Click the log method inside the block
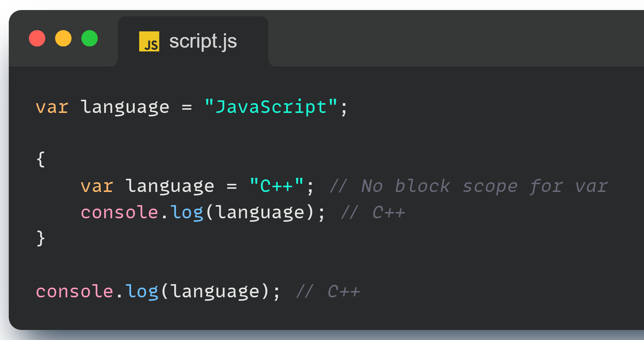 click(x=187, y=212)
